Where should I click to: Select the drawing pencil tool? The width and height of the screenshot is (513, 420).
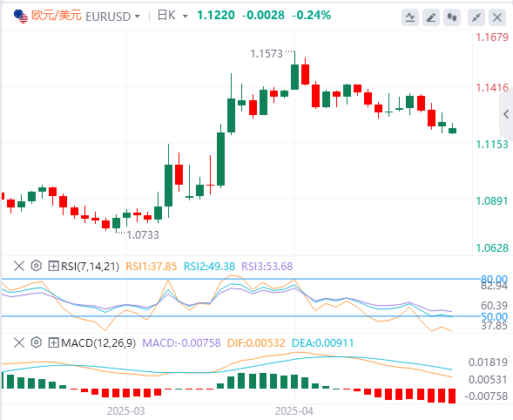431,17
